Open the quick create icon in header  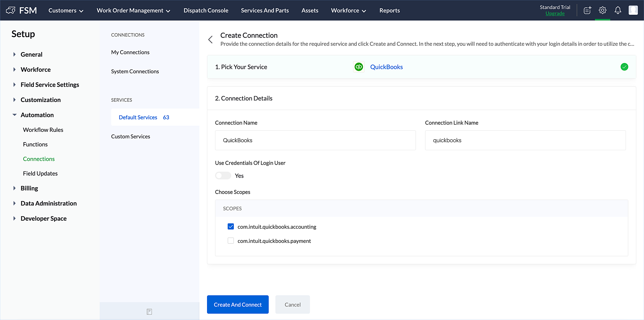(587, 10)
